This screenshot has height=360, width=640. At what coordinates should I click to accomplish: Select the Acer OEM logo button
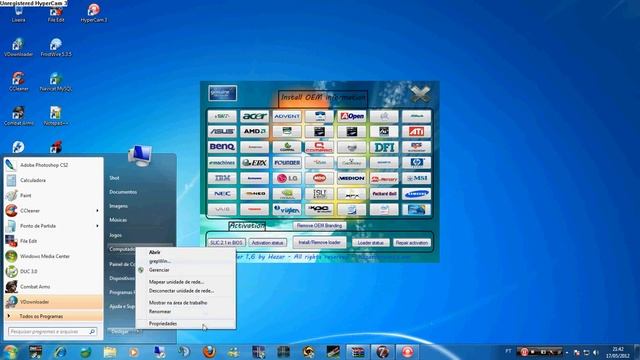click(254, 116)
